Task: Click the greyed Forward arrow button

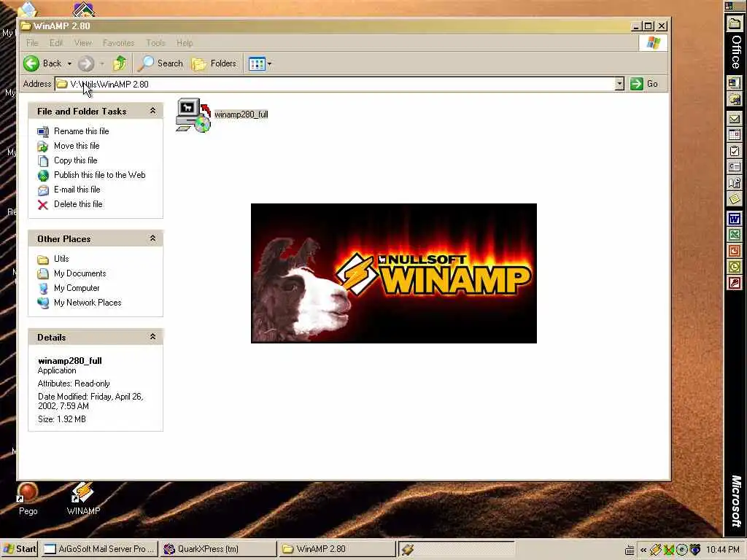Action: 86,63
